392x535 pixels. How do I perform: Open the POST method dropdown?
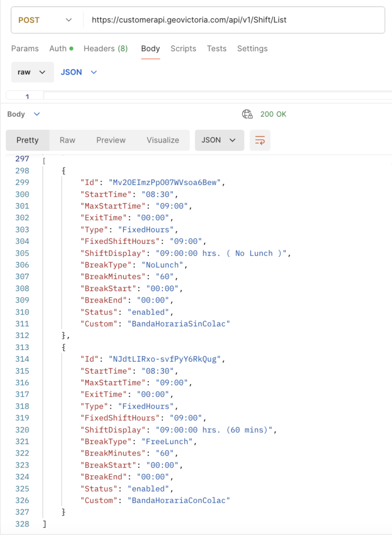[46, 20]
